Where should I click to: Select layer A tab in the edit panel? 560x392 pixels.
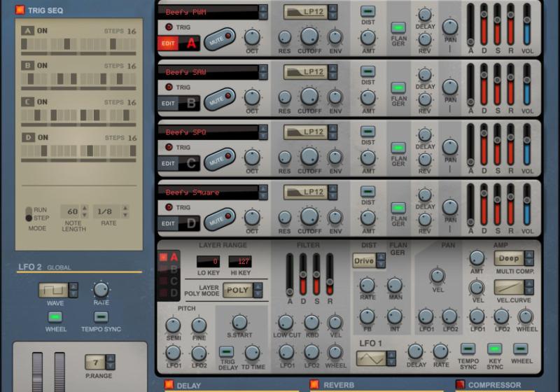pyautogui.click(x=169, y=257)
